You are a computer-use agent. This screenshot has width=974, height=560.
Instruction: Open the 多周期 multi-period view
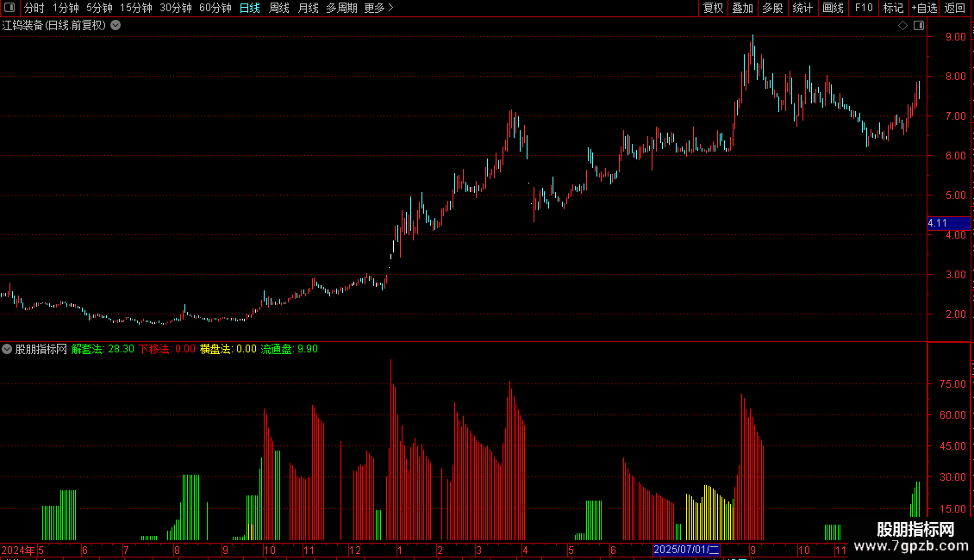click(x=341, y=8)
